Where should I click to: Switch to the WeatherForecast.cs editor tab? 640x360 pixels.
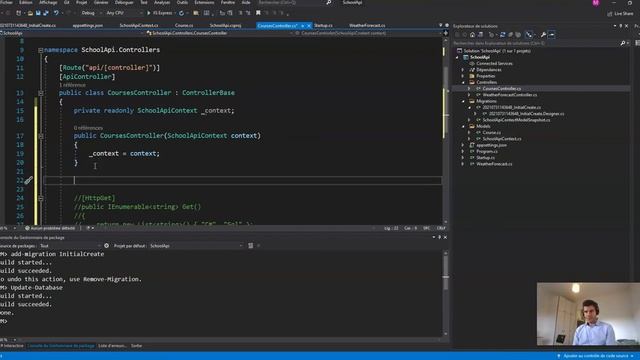click(x=367, y=25)
